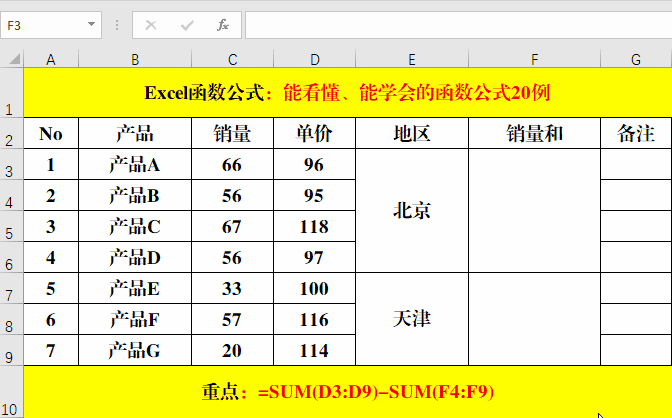Image resolution: width=672 pixels, height=418 pixels.
Task: Click sales cell with value 66
Action: (232, 164)
